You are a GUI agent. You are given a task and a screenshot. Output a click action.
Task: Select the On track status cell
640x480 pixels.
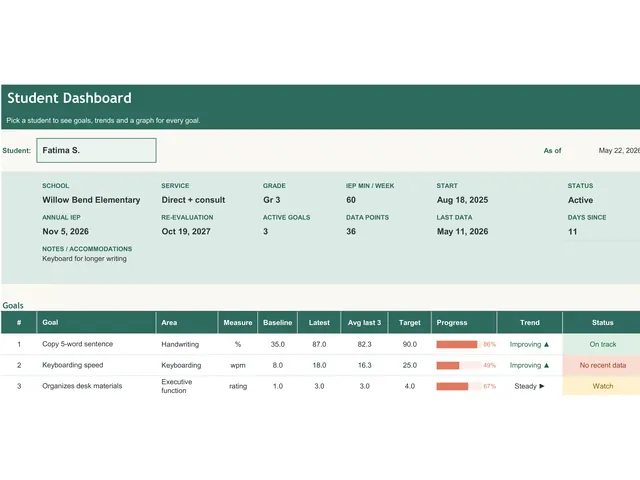[x=602, y=344]
